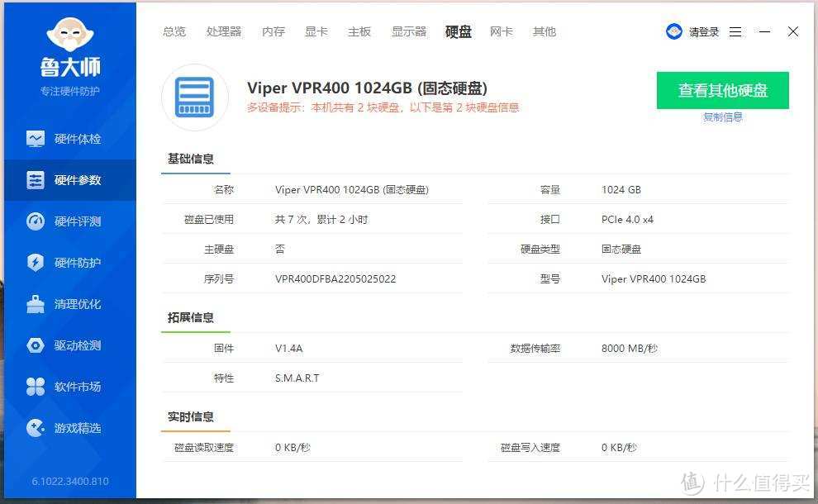Click the 磁盘读取速度 0 KB/秒 value

(292, 448)
